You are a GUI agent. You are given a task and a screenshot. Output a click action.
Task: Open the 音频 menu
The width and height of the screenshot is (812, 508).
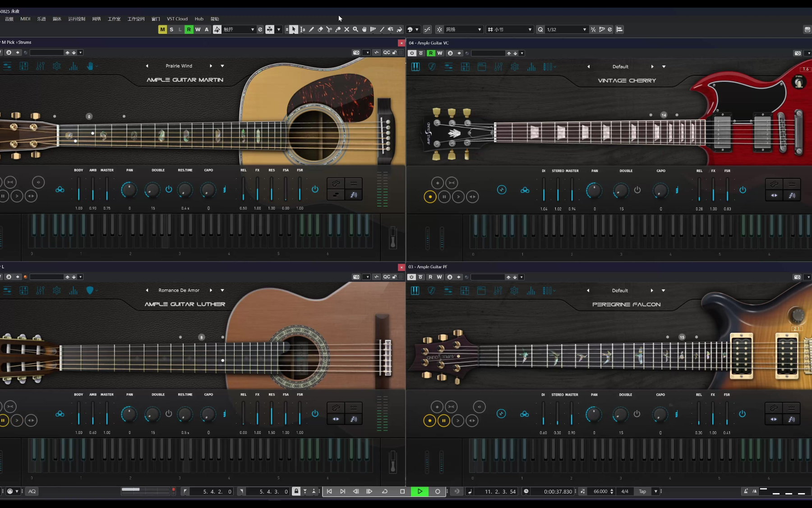[9, 19]
